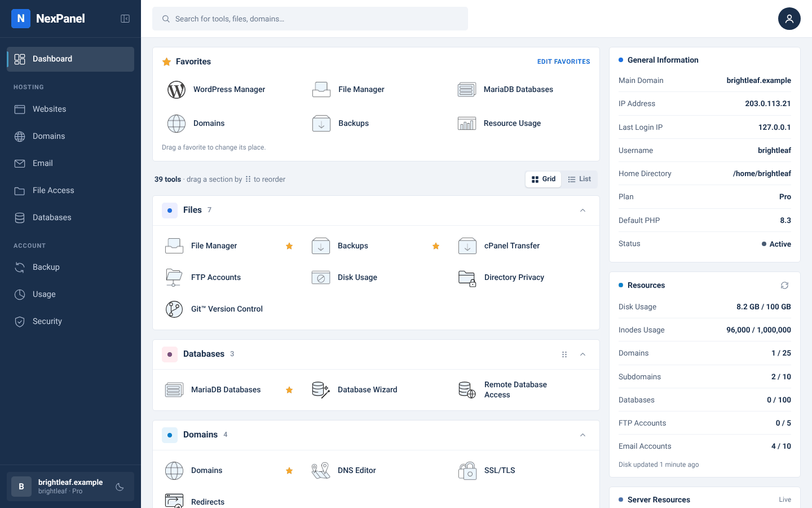Open the user account avatar menu
The width and height of the screenshot is (812, 508).
coord(789,19)
